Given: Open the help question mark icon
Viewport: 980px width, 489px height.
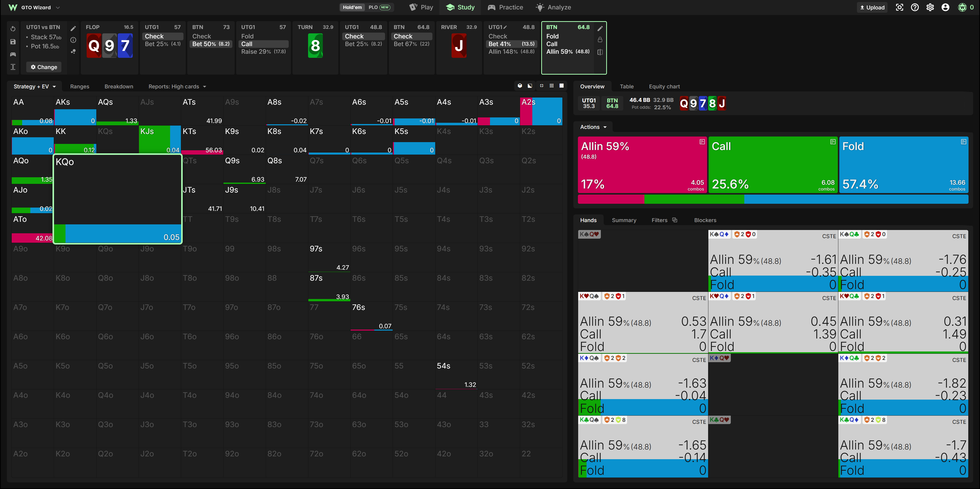Looking at the screenshot, I should pyautogui.click(x=915, y=7).
